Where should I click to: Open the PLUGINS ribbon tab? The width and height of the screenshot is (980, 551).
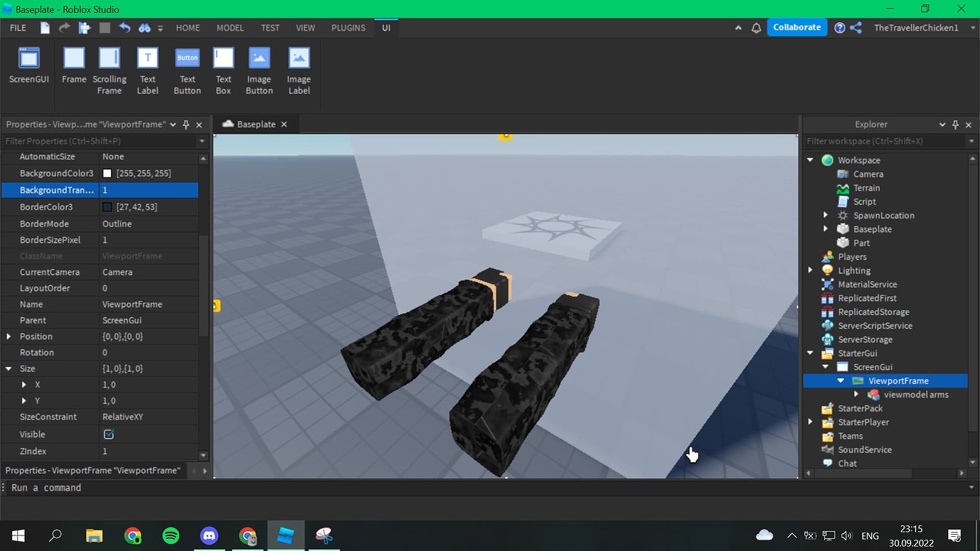tap(347, 28)
